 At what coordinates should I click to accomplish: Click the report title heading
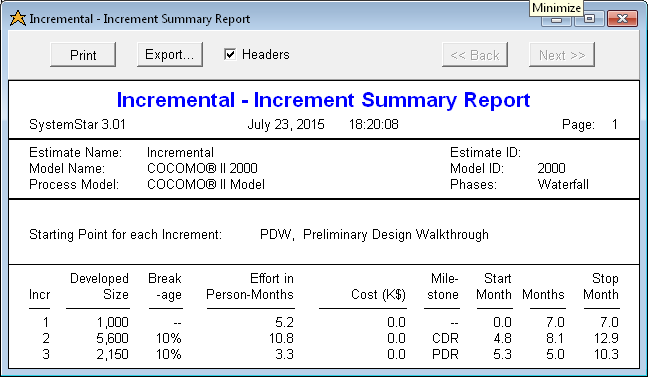point(323,100)
